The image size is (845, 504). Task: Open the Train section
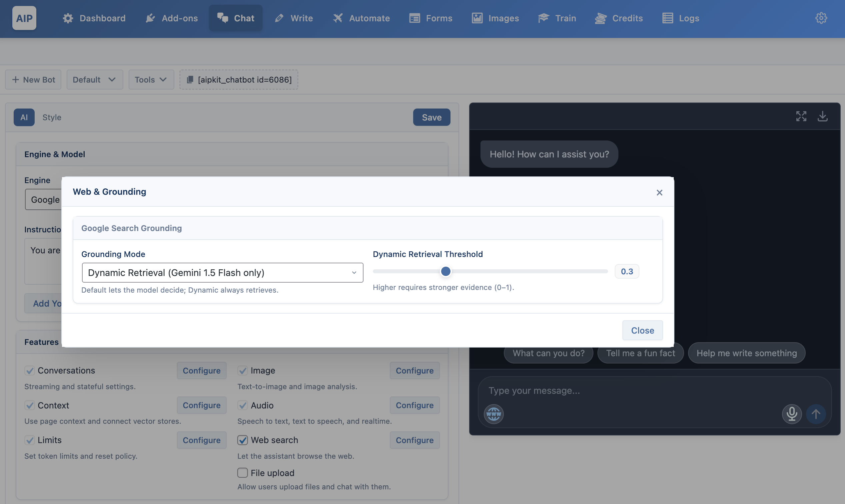[557, 18]
